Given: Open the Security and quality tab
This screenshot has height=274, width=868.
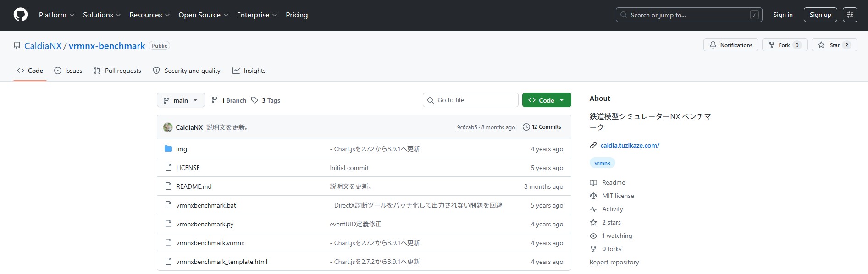Looking at the screenshot, I should [x=187, y=71].
